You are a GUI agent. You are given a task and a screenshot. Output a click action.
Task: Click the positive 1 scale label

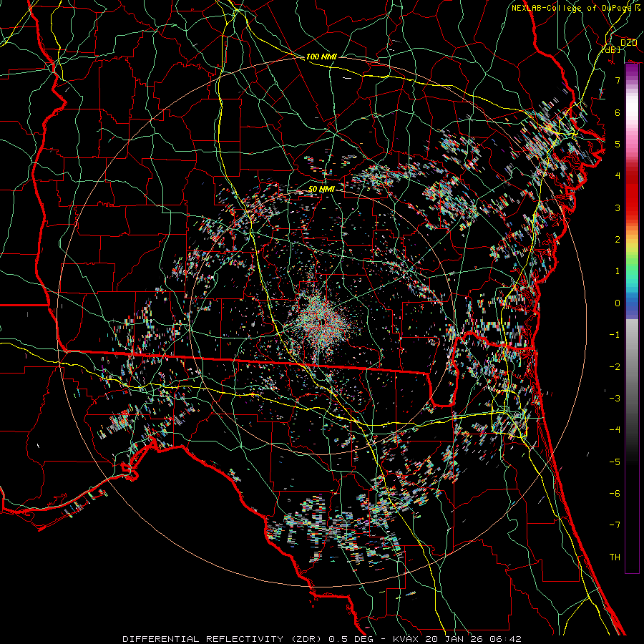(x=618, y=271)
